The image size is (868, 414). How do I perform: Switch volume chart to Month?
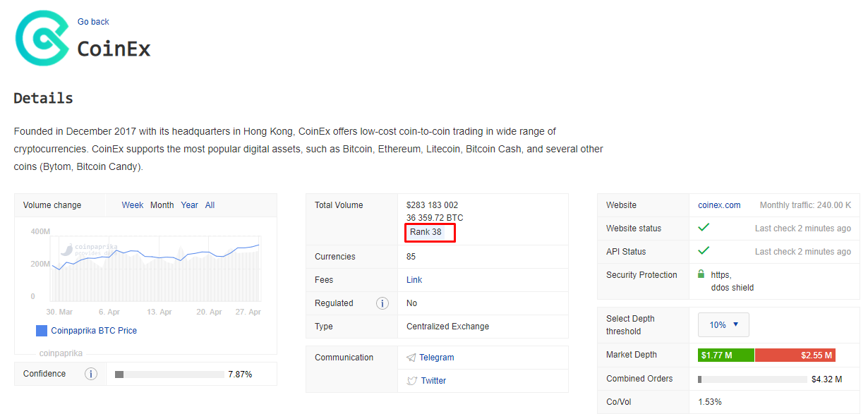click(162, 205)
